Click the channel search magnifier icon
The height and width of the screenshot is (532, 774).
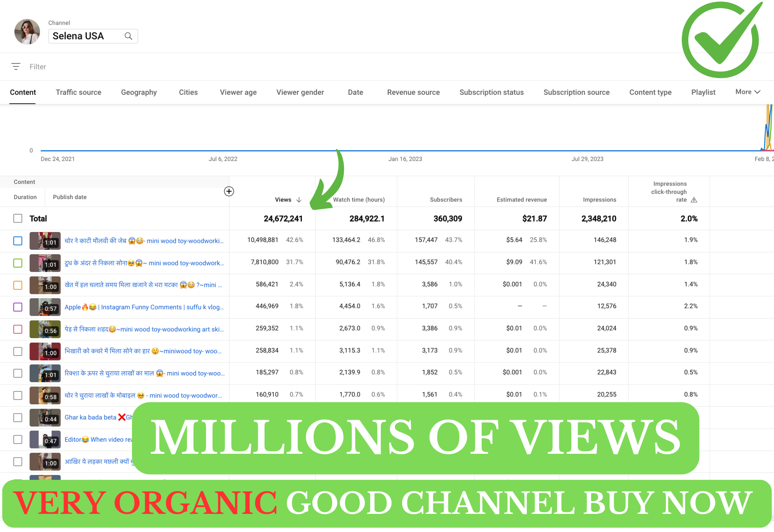[128, 36]
